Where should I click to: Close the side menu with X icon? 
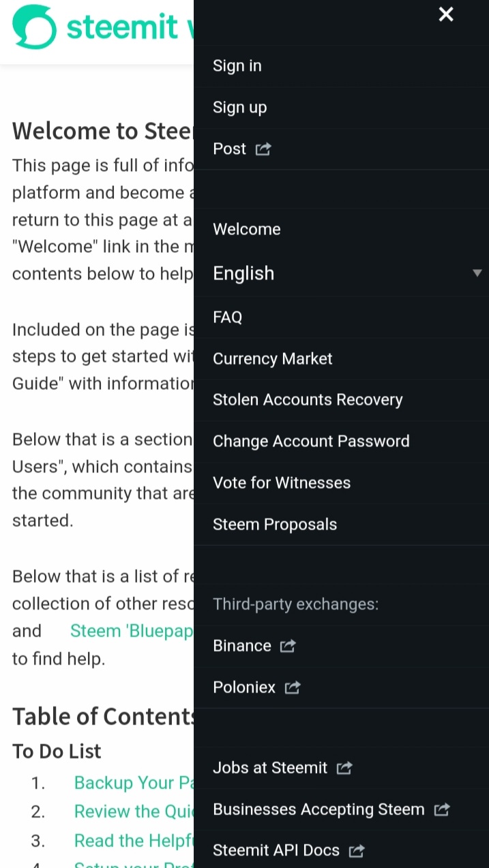[x=446, y=14]
